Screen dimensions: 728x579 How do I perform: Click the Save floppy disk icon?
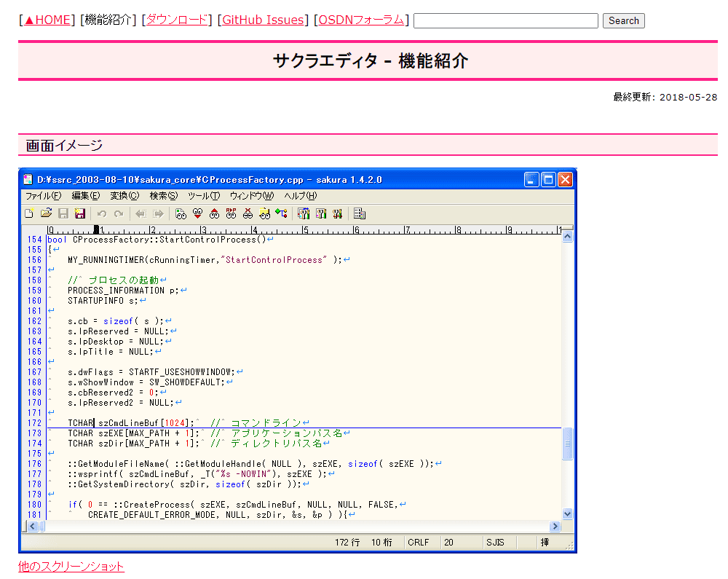63,213
